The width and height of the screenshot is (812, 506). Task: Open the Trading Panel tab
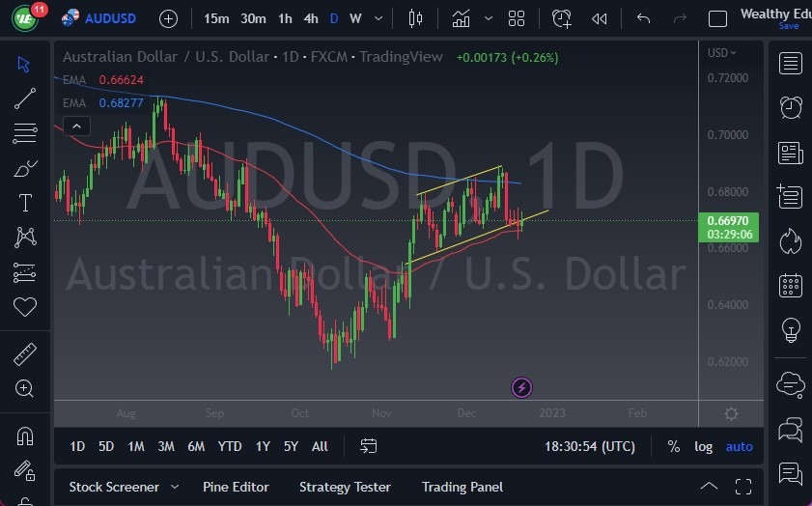pyautogui.click(x=462, y=487)
